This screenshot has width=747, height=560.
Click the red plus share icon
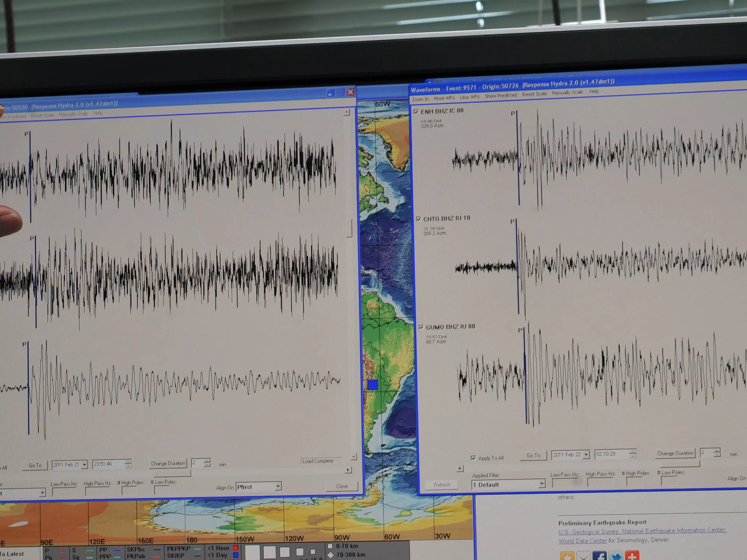[x=632, y=556]
